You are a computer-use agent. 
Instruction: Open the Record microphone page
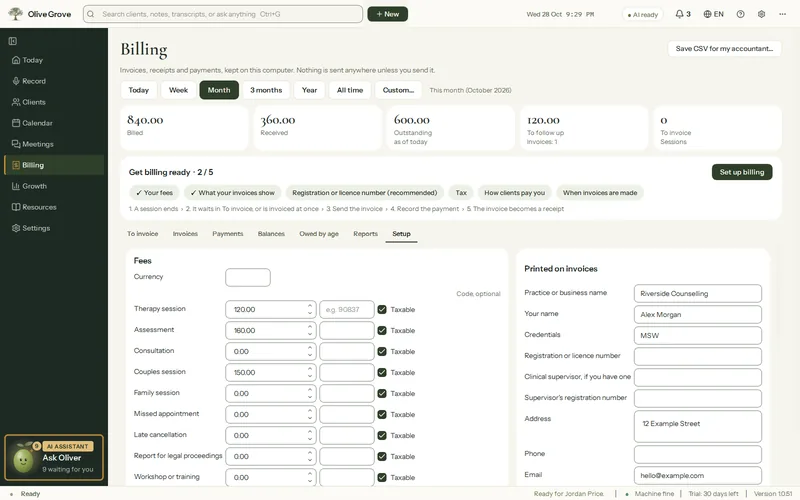pos(54,81)
